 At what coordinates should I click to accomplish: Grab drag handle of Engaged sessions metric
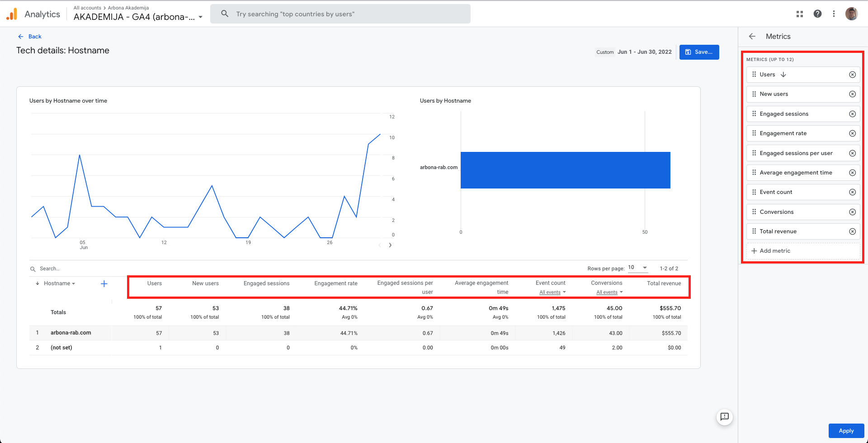pos(754,114)
